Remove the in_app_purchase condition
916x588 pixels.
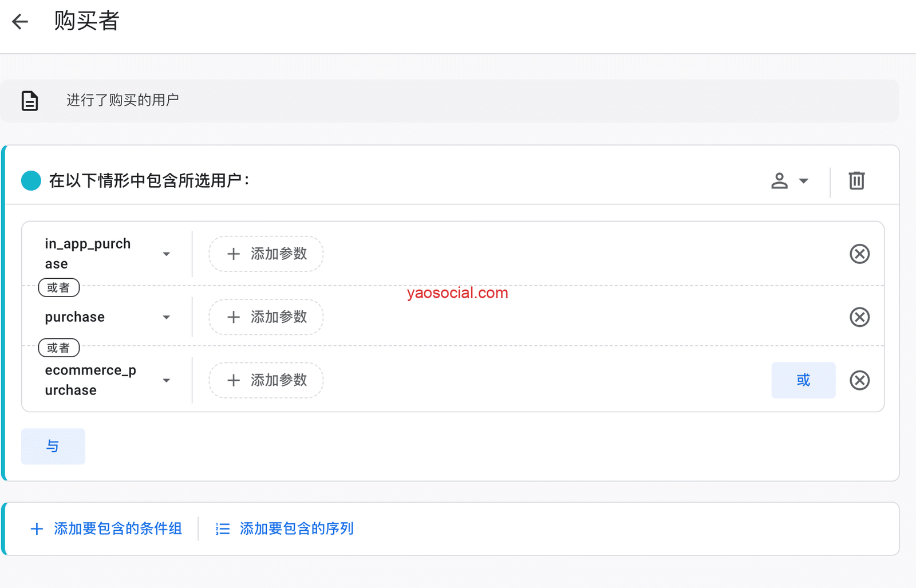pos(859,254)
